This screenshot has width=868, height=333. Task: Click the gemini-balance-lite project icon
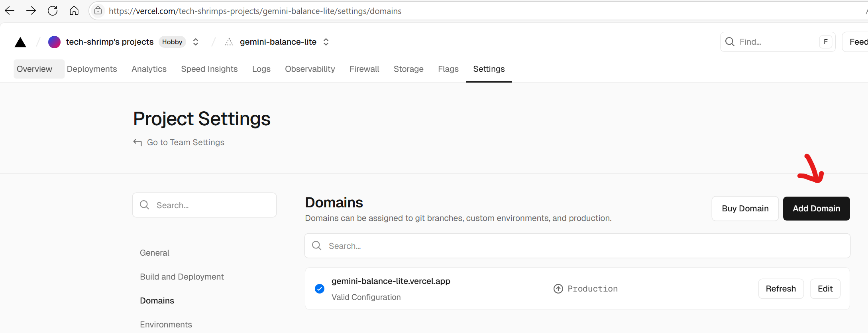click(x=229, y=42)
